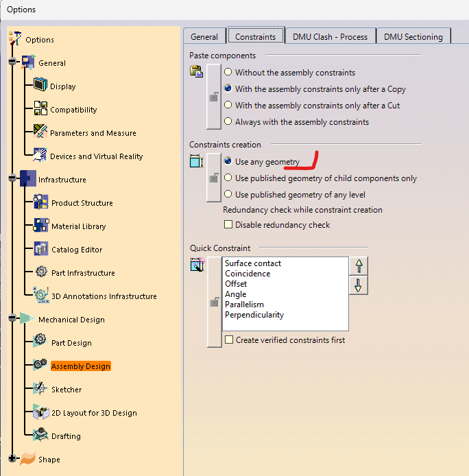The height and width of the screenshot is (476, 469).
Task: Select 'Without the assembly constraints' radio option
Action: pos(228,73)
